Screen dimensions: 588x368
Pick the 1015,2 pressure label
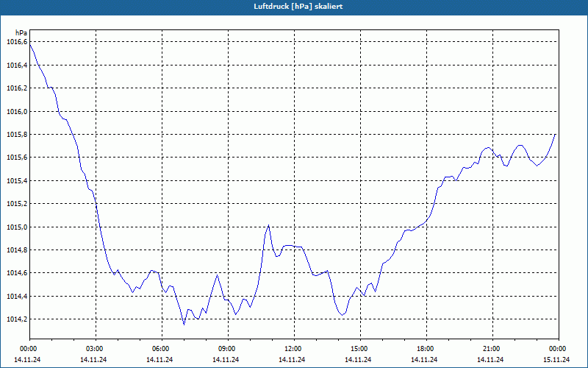17,204
